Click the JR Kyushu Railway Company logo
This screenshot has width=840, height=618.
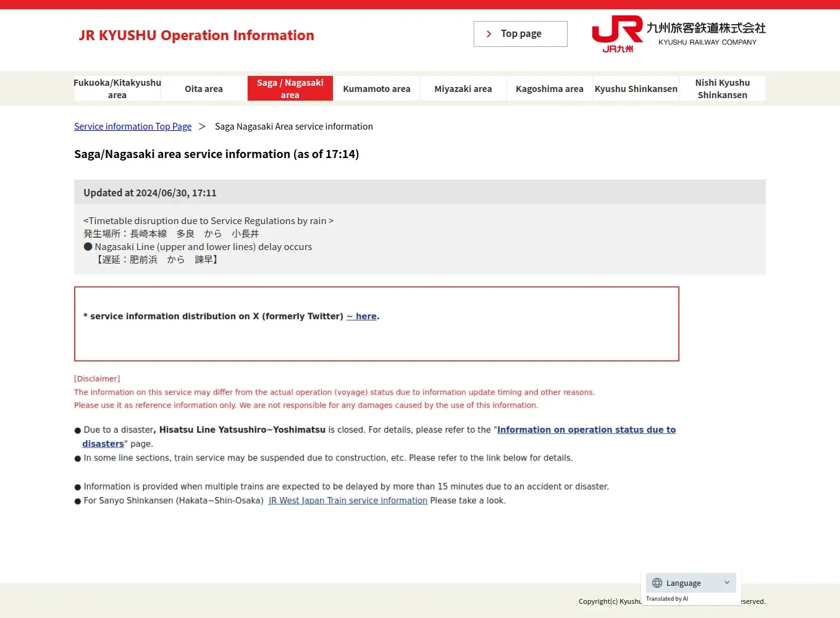(x=678, y=34)
